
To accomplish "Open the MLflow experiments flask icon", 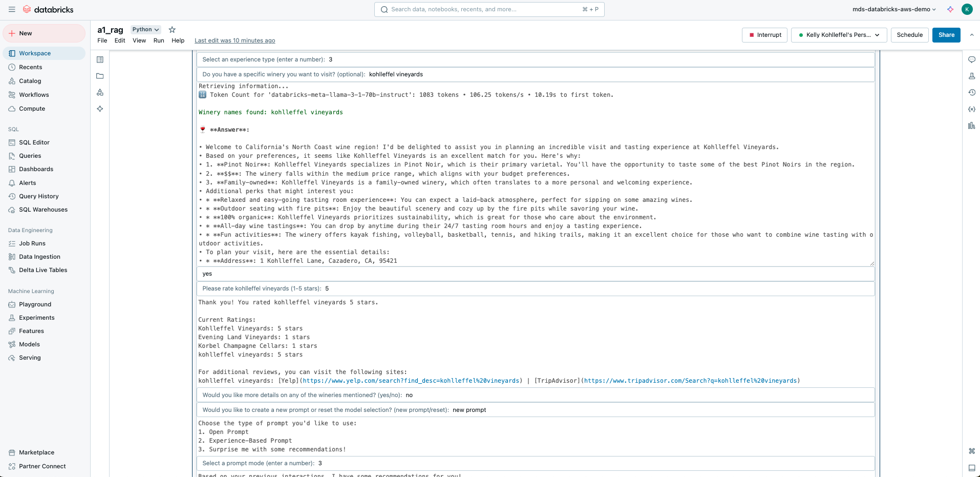I will pos(971,76).
